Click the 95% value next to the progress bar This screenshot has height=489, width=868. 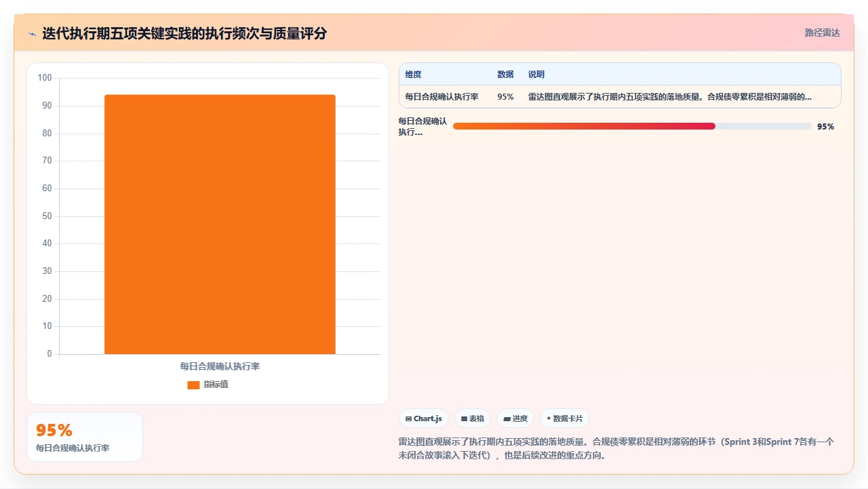pyautogui.click(x=825, y=127)
